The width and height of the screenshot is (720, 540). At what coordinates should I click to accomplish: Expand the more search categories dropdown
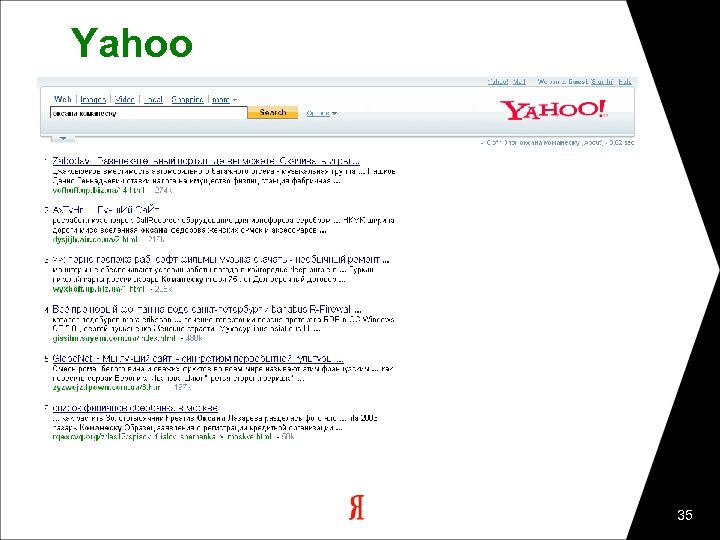(224, 100)
